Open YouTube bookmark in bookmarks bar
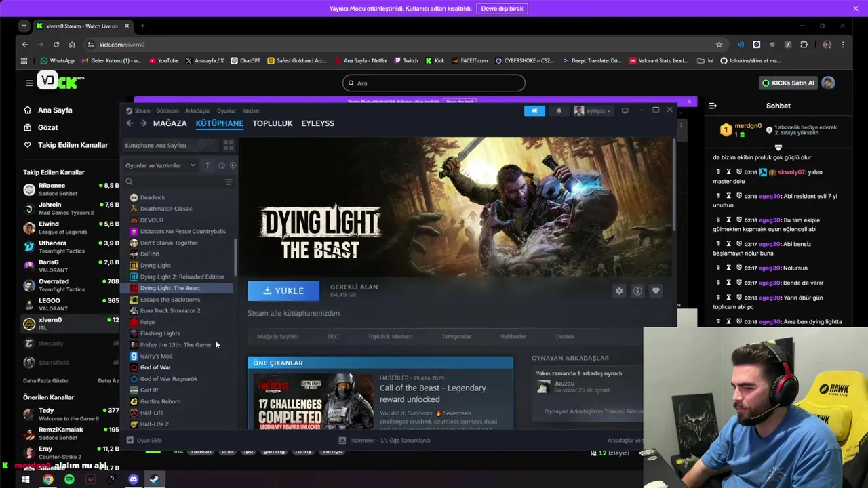The image size is (868, 488). point(163,60)
